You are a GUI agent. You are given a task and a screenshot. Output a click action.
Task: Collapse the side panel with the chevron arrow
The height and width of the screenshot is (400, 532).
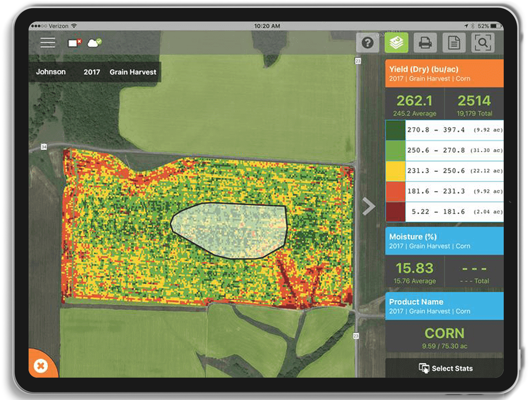(x=369, y=206)
